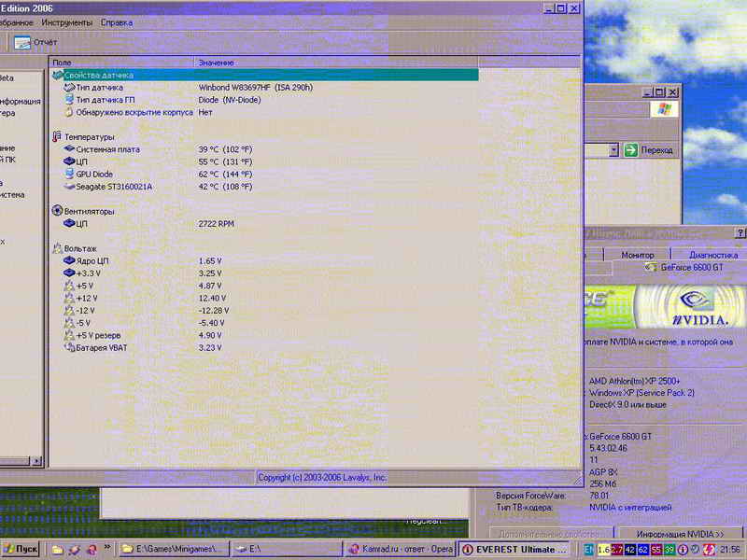Click the Вентиляторы fan icon

coord(57,212)
